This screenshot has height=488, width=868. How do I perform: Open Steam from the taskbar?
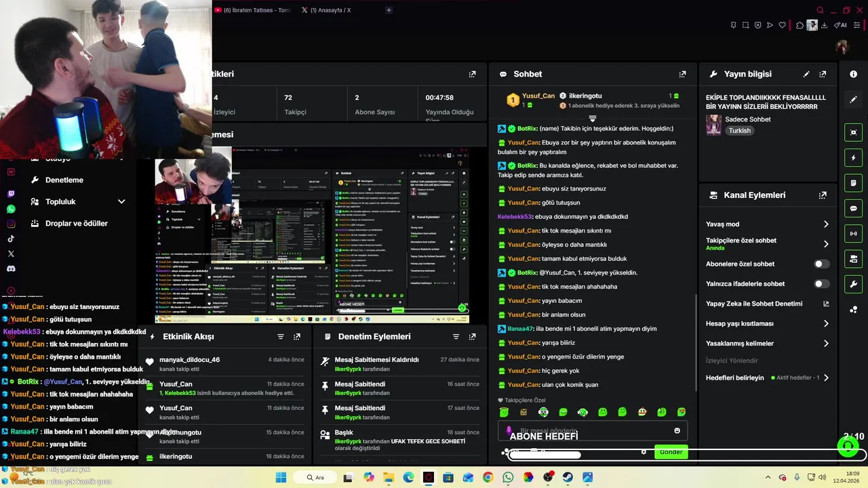click(568, 477)
